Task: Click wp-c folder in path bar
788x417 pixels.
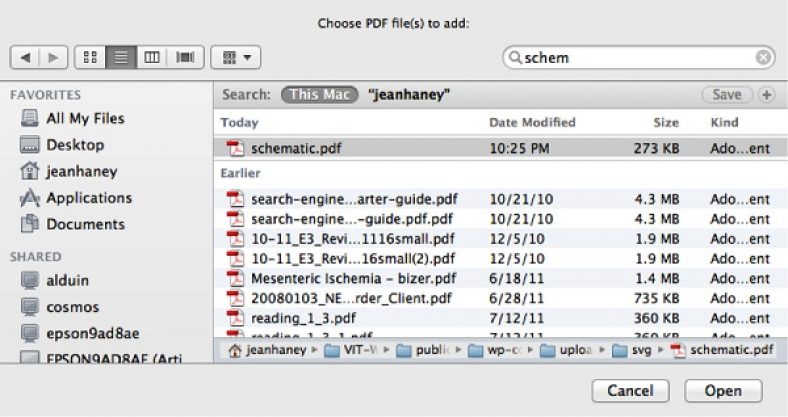Action: click(495, 350)
